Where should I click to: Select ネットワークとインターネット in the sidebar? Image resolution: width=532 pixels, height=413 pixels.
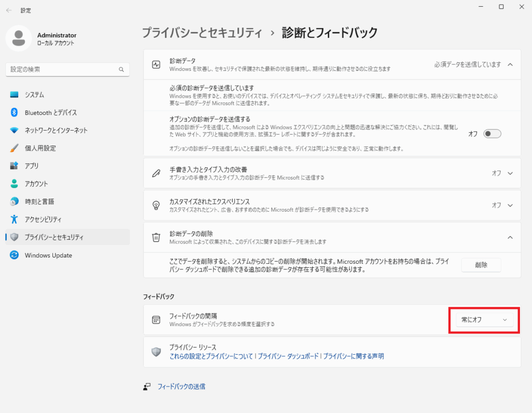(56, 131)
